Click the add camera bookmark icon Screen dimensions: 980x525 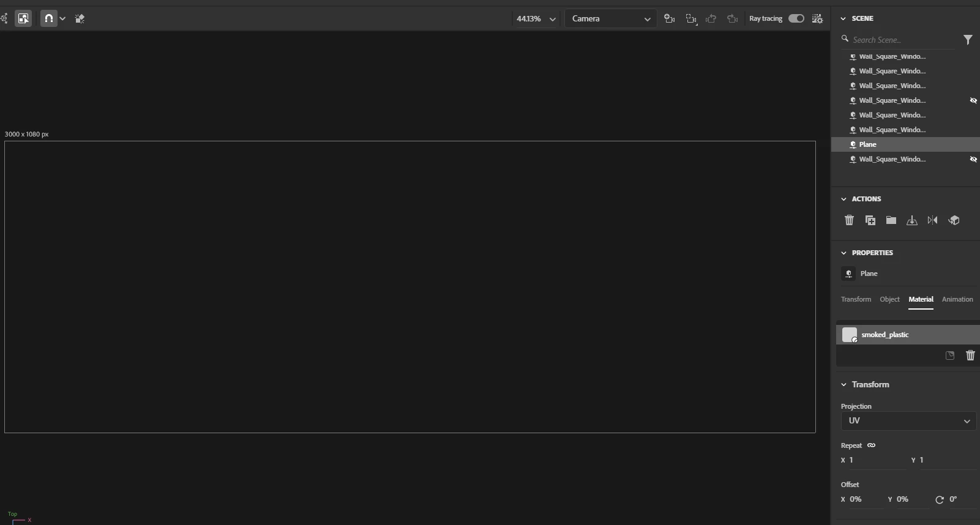[670, 19]
